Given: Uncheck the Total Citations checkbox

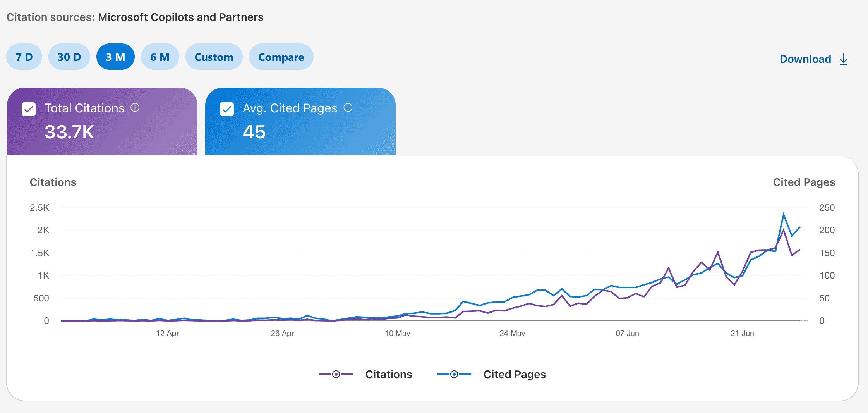Looking at the screenshot, I should pyautogui.click(x=29, y=109).
